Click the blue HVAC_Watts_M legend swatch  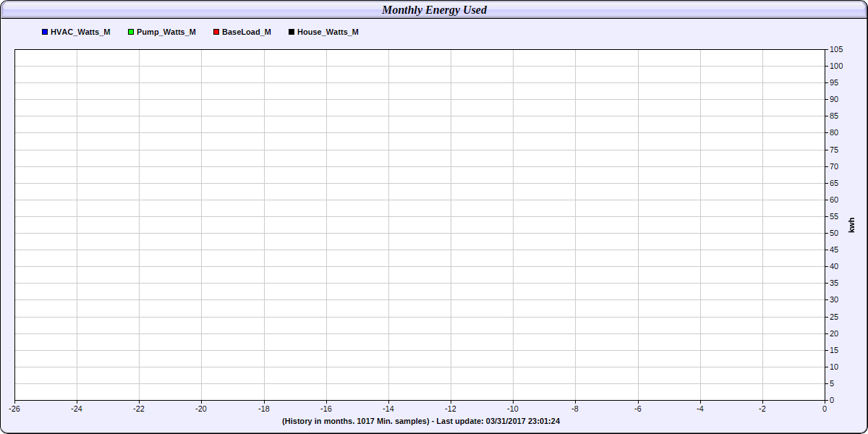point(45,33)
